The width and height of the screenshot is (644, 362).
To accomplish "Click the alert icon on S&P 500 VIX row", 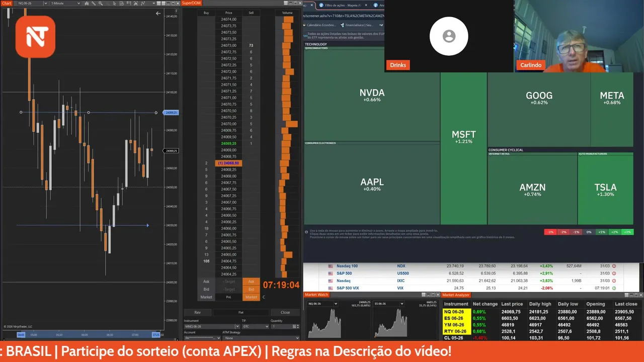I will [x=614, y=288].
